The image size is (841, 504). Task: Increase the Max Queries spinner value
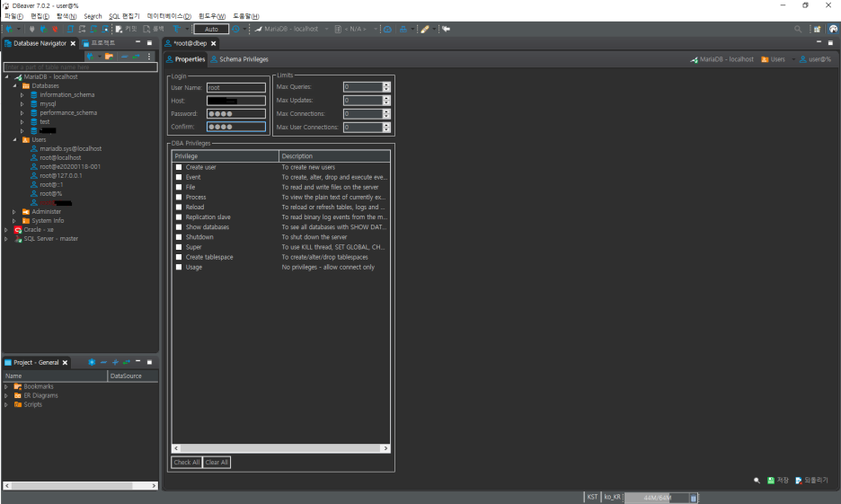[386, 84]
